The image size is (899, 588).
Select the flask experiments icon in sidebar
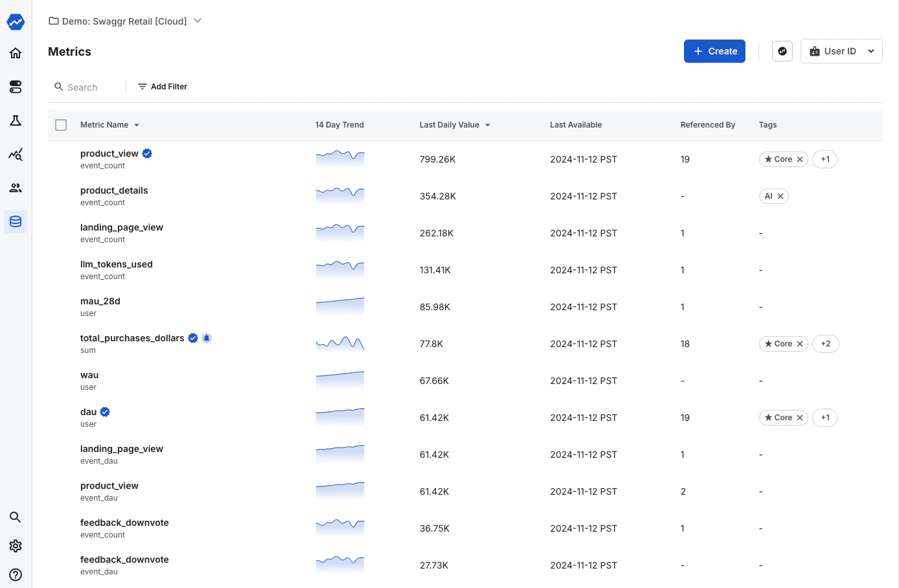pos(15,120)
